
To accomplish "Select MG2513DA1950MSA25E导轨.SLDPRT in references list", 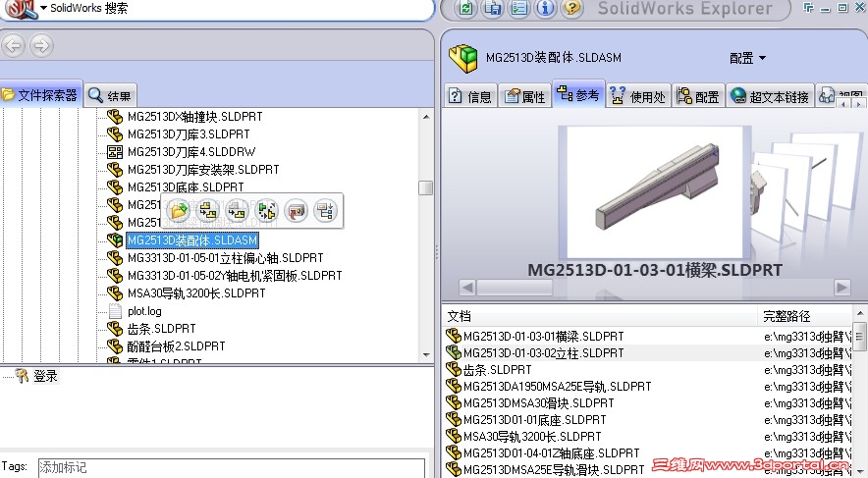I will (557, 386).
